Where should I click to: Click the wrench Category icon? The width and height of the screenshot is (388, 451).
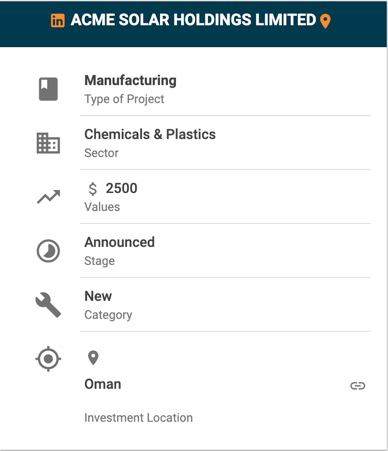48,305
